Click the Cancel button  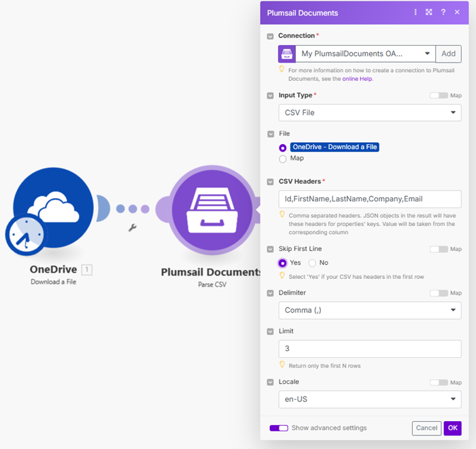coord(426,428)
